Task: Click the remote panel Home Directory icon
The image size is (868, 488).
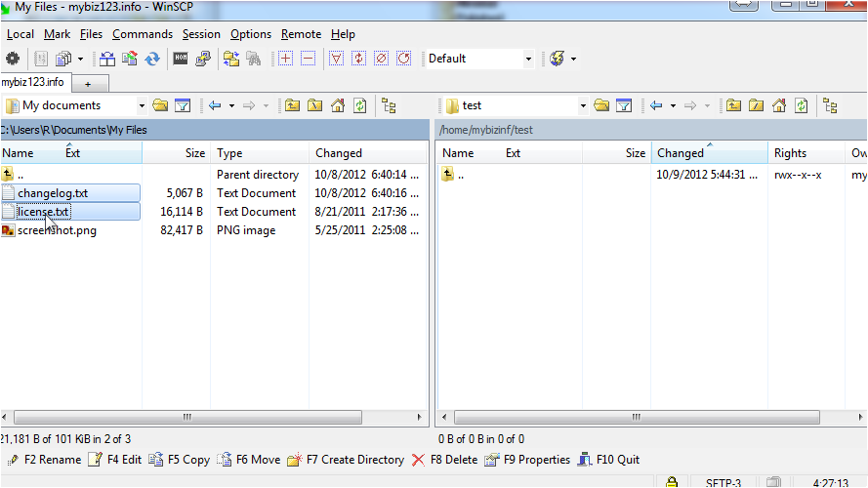Action: [779, 105]
